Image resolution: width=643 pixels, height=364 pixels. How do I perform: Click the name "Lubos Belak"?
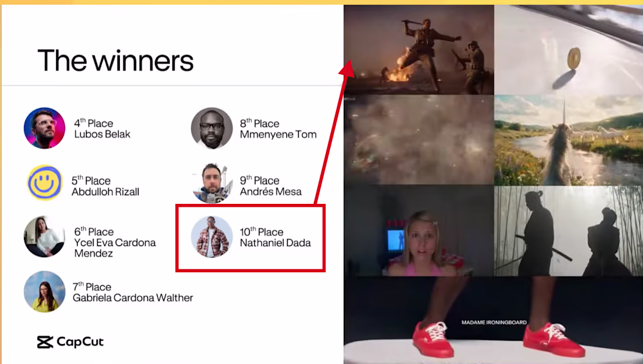[x=102, y=134]
